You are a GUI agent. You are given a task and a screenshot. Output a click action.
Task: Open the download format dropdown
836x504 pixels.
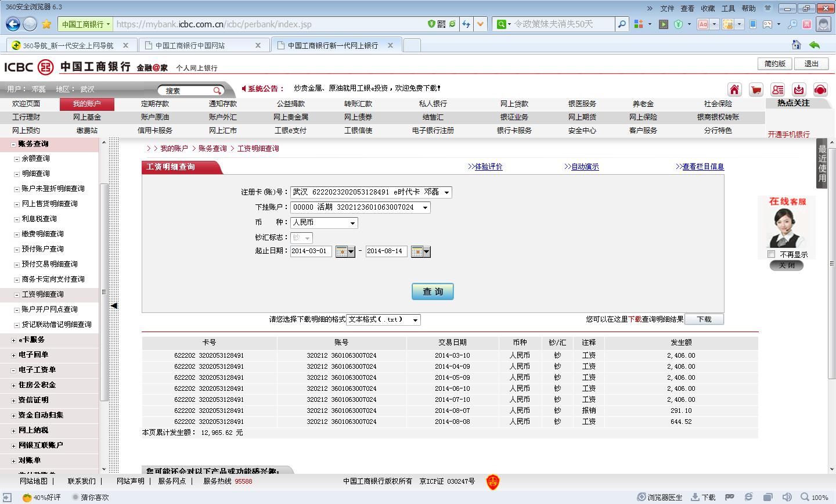tap(415, 320)
